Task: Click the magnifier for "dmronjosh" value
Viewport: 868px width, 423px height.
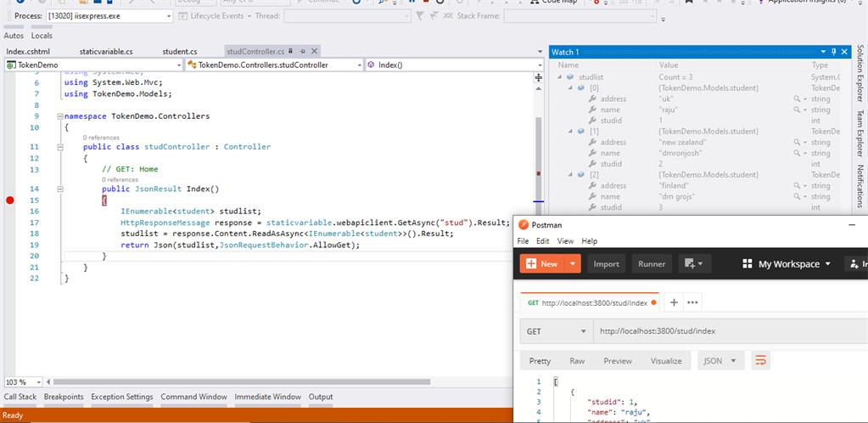Action: [797, 153]
